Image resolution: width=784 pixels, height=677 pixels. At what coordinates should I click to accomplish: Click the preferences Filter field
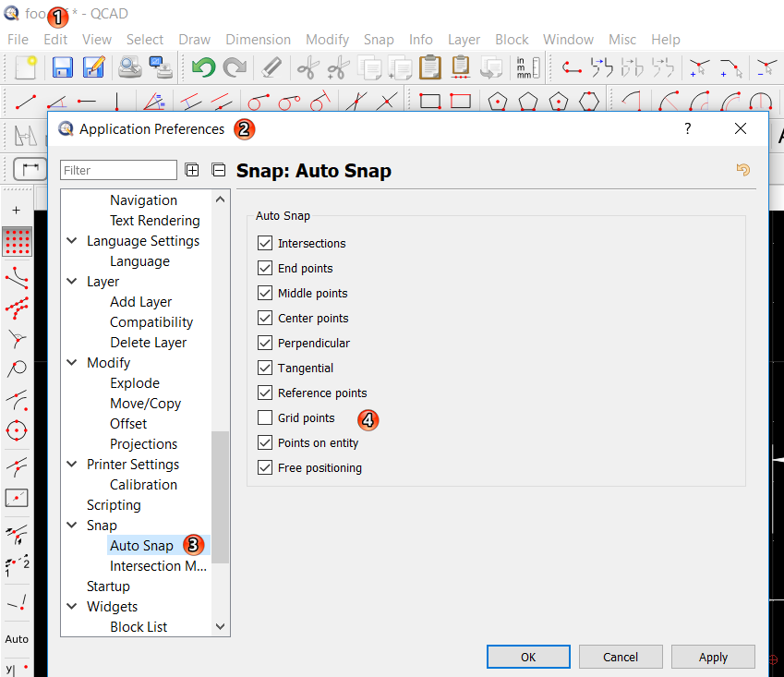[118, 170]
